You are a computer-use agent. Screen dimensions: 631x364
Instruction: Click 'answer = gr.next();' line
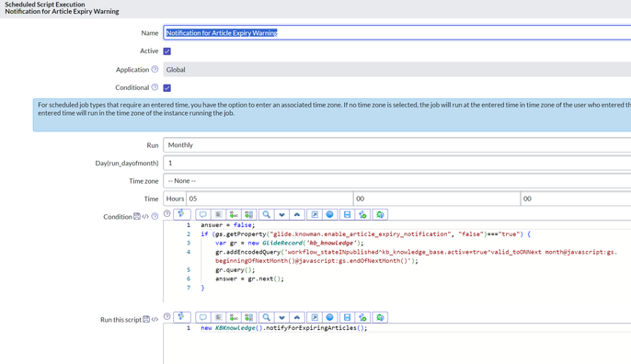coord(249,279)
